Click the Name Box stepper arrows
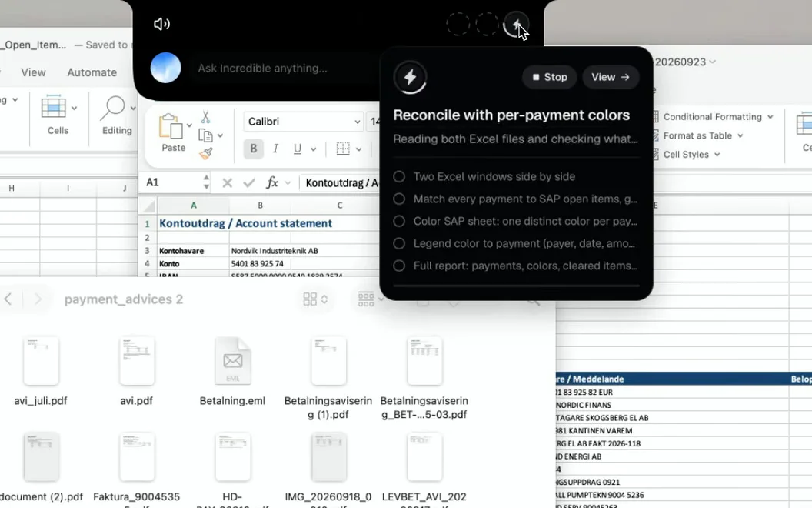The width and height of the screenshot is (812, 508). pos(207,182)
